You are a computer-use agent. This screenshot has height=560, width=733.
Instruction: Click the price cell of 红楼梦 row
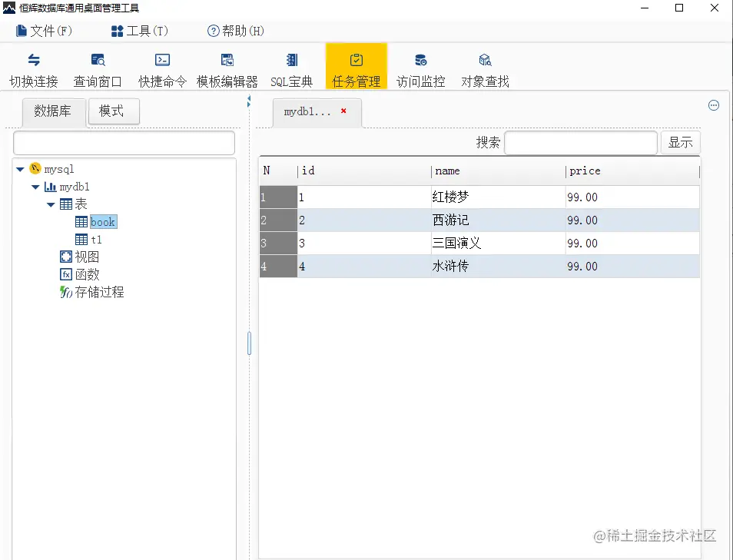click(632, 197)
